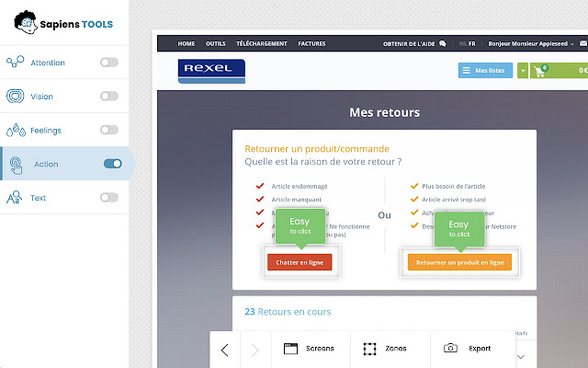Click 'Quelle est la raison de votre retour ?'

pyautogui.click(x=322, y=162)
